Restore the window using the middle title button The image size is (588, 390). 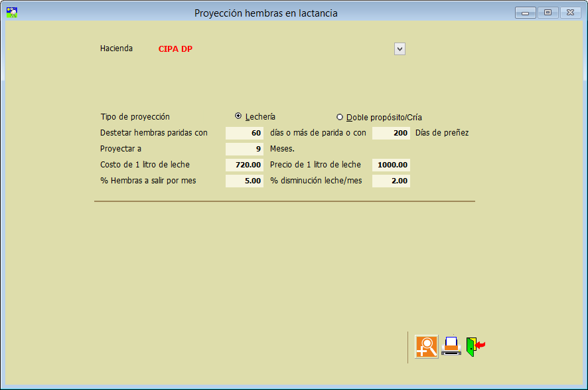548,13
